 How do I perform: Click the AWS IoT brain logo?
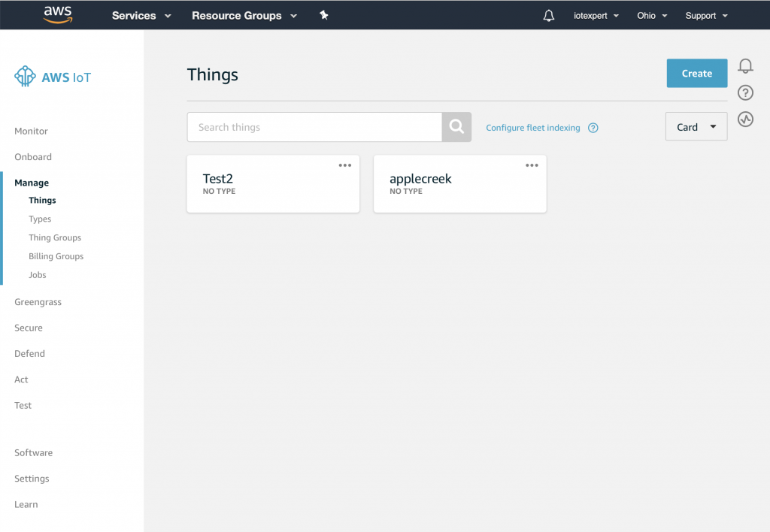pos(25,77)
